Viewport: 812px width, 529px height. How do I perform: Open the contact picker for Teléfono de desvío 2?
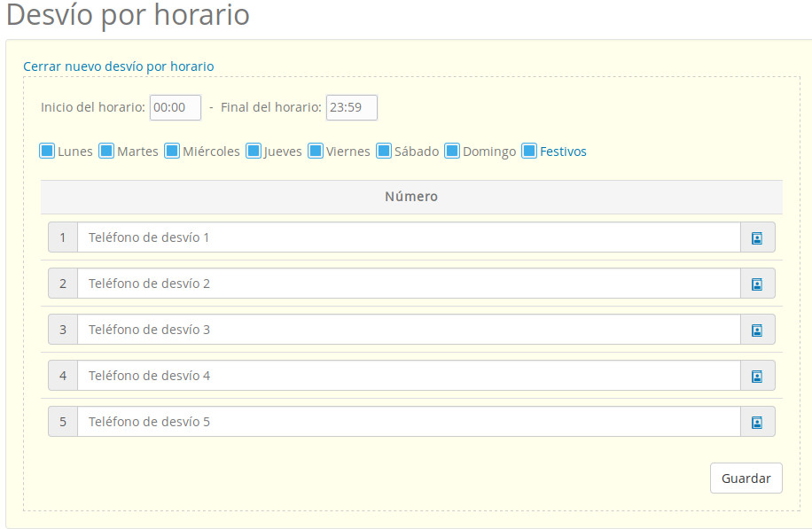[x=758, y=284]
